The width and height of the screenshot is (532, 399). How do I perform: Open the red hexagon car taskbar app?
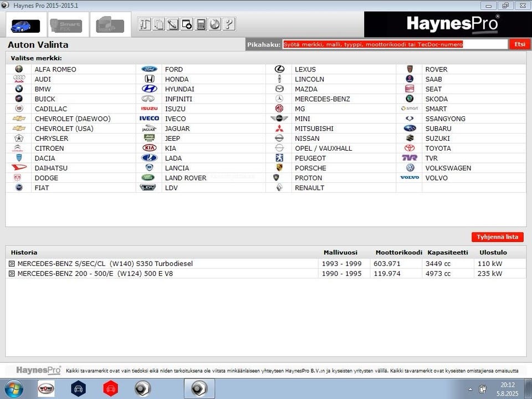(111, 389)
